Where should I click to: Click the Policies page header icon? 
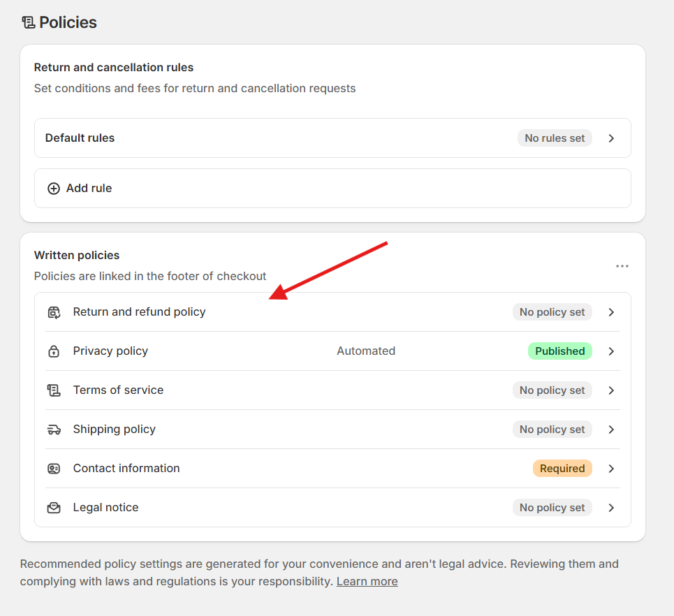coord(29,22)
